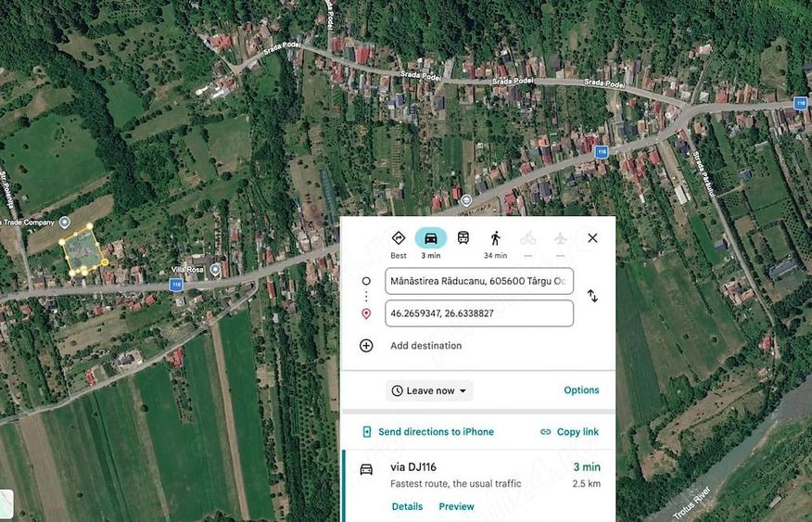Close the directions panel
The image size is (812, 522).
[x=592, y=237]
